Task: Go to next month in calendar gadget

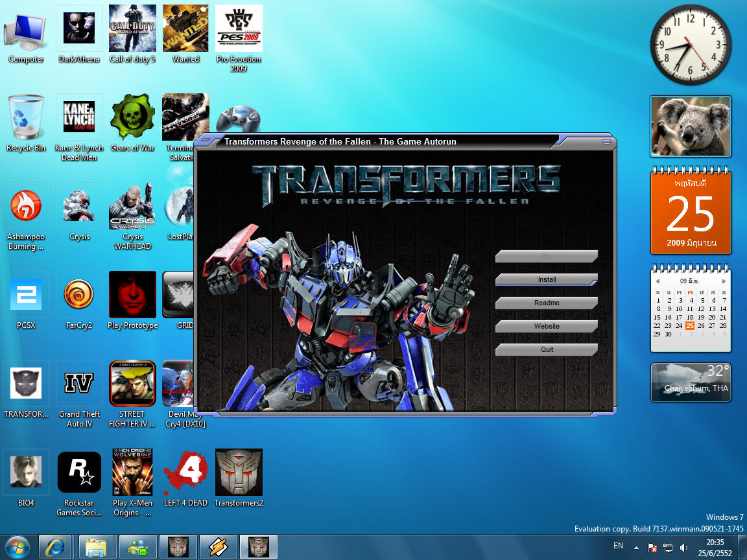Action: [724, 281]
